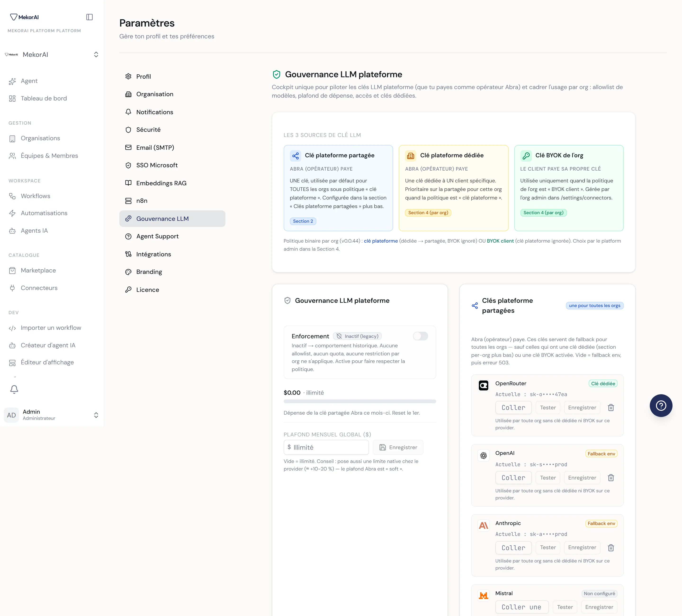Click the AD avatar in sidebar footer
This screenshot has width=682, height=616.
12,415
